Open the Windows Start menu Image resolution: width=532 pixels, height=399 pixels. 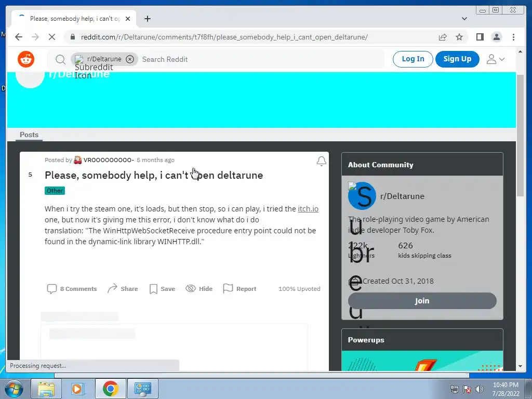(14, 389)
